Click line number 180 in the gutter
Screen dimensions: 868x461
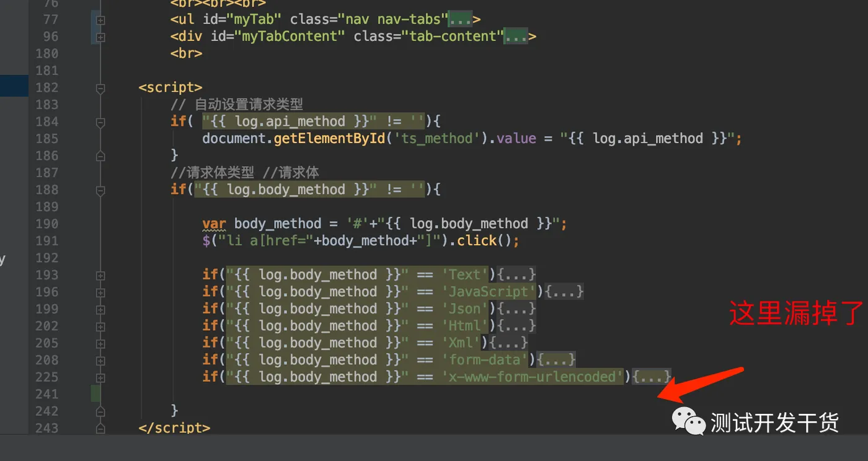(x=46, y=54)
